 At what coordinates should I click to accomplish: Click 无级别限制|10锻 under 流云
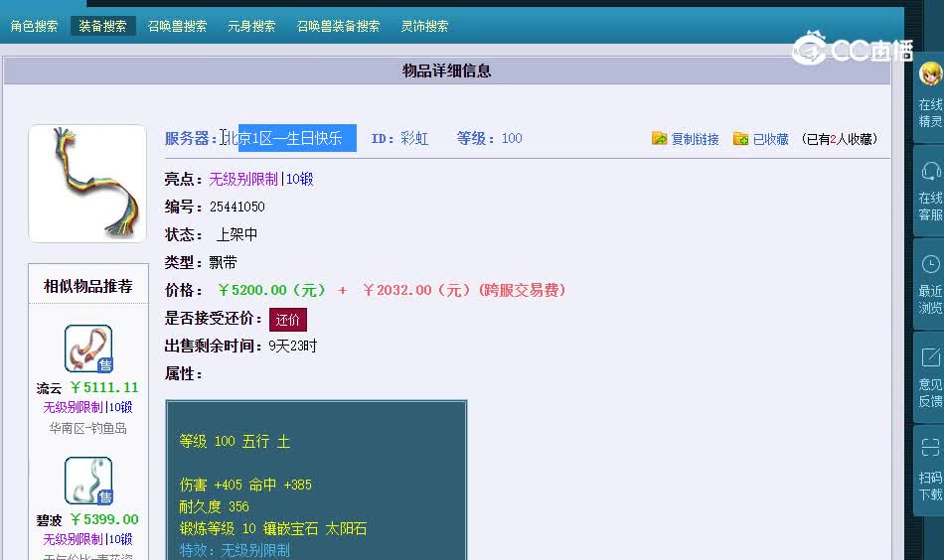point(87,407)
